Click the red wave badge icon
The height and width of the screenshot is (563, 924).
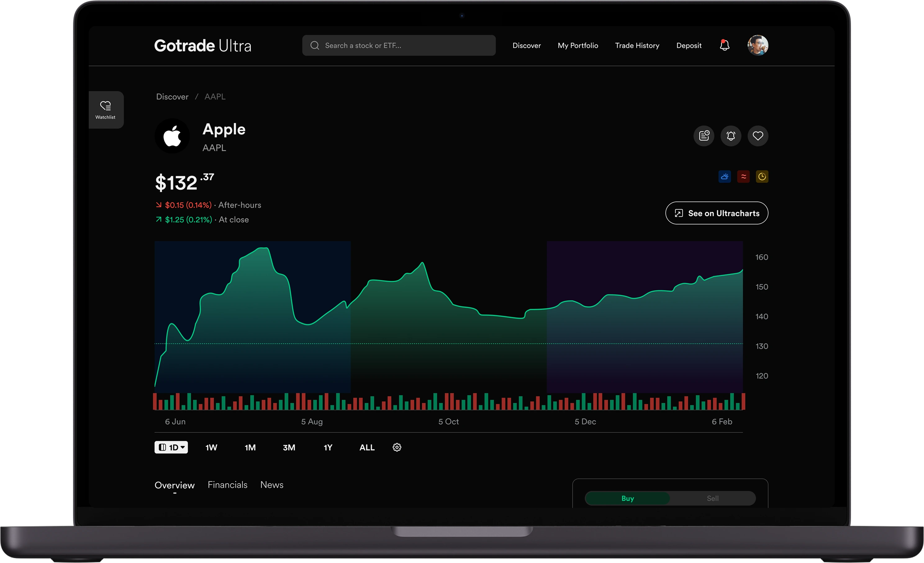pos(743,177)
